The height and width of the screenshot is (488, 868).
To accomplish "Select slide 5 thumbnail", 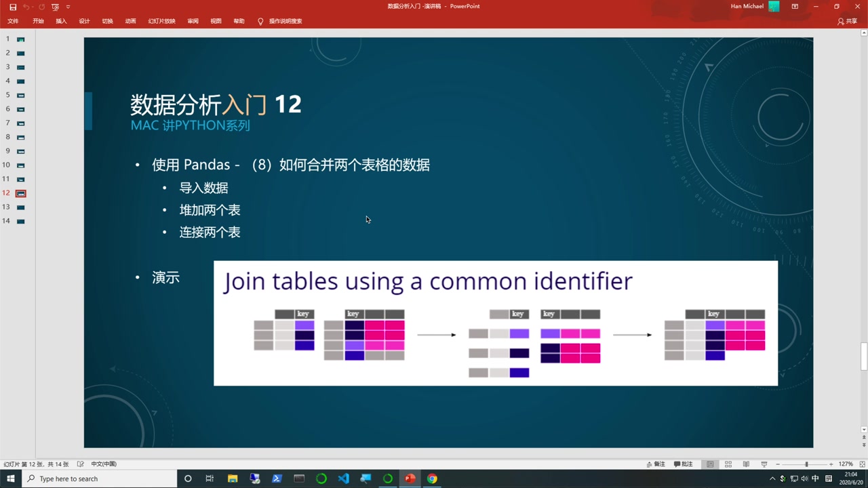I will point(21,95).
